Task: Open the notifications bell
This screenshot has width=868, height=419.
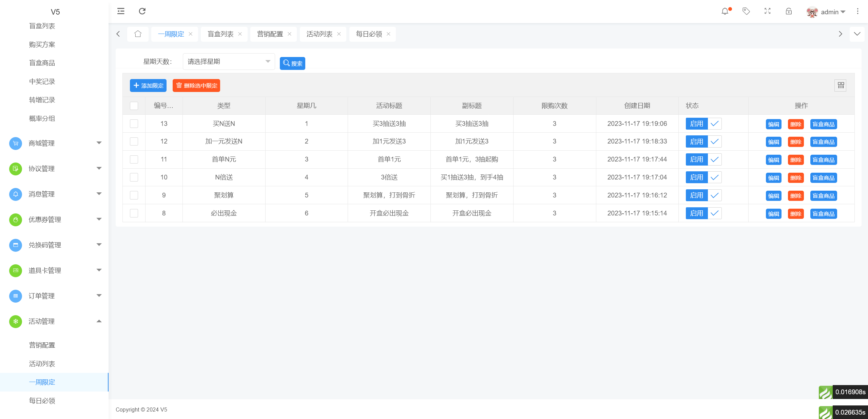Action: click(x=726, y=11)
